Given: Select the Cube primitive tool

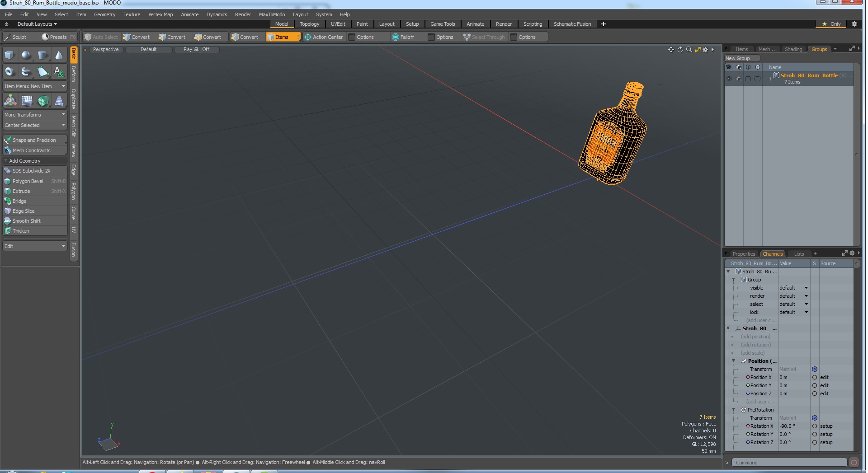Looking at the screenshot, I should (9, 55).
